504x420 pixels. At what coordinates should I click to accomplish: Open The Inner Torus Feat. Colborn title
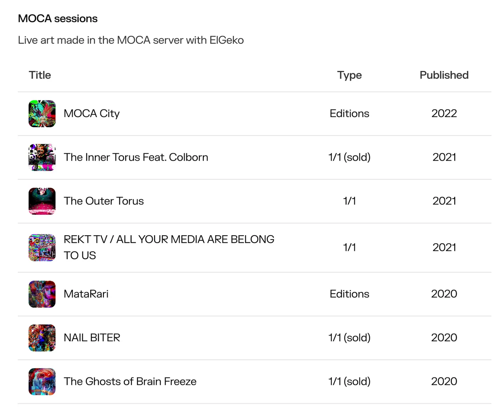pyautogui.click(x=136, y=157)
